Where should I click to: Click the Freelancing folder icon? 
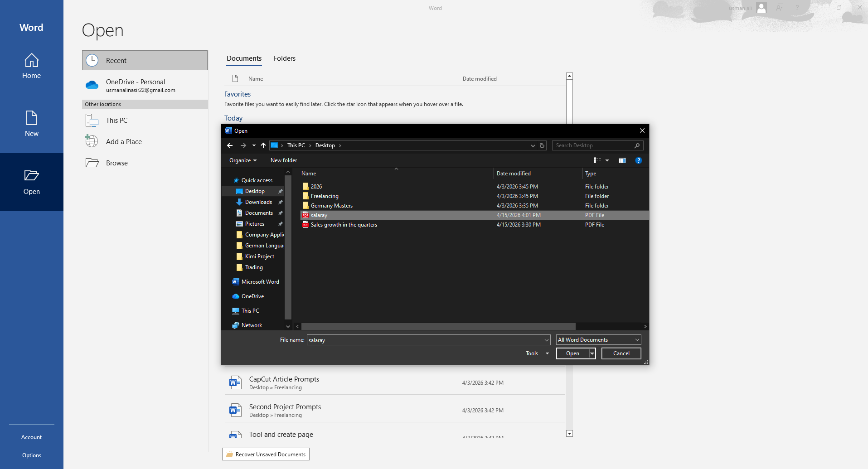point(305,196)
